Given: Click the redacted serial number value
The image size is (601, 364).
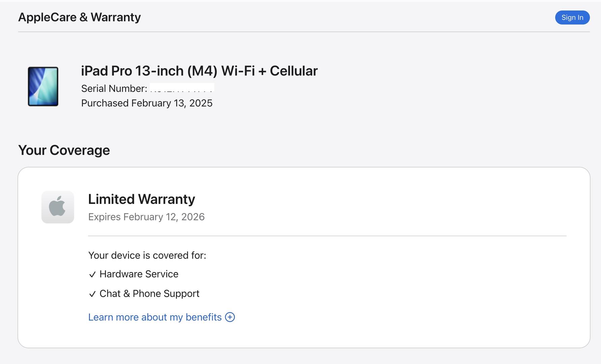Looking at the screenshot, I should pos(182,88).
